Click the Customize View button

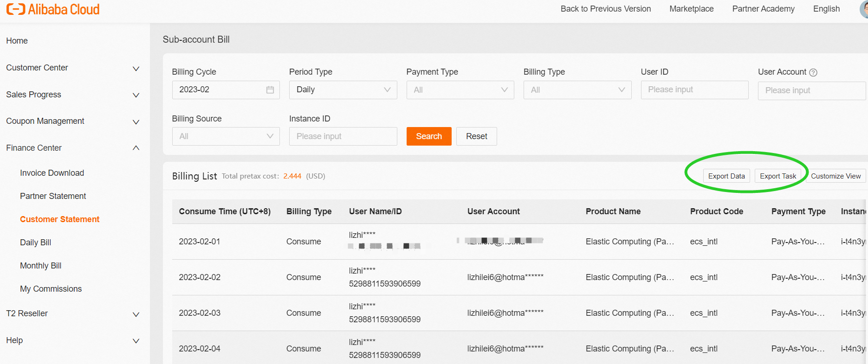pyautogui.click(x=836, y=176)
